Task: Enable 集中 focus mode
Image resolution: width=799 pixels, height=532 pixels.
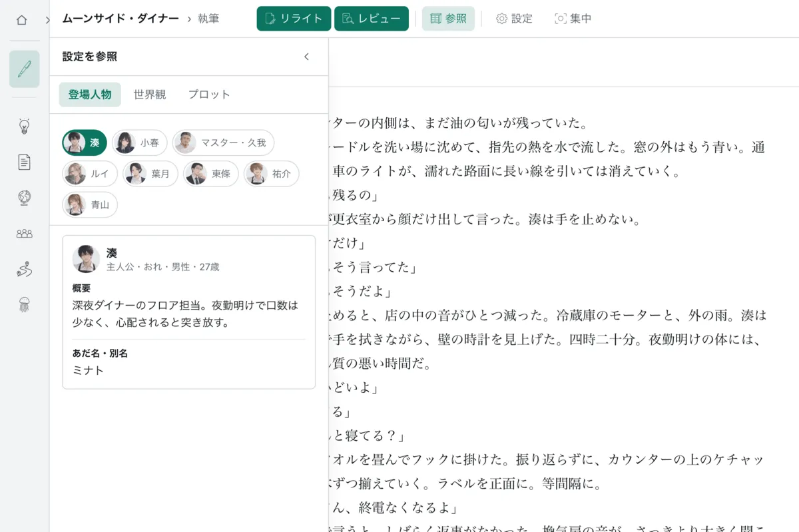Action: (x=573, y=19)
